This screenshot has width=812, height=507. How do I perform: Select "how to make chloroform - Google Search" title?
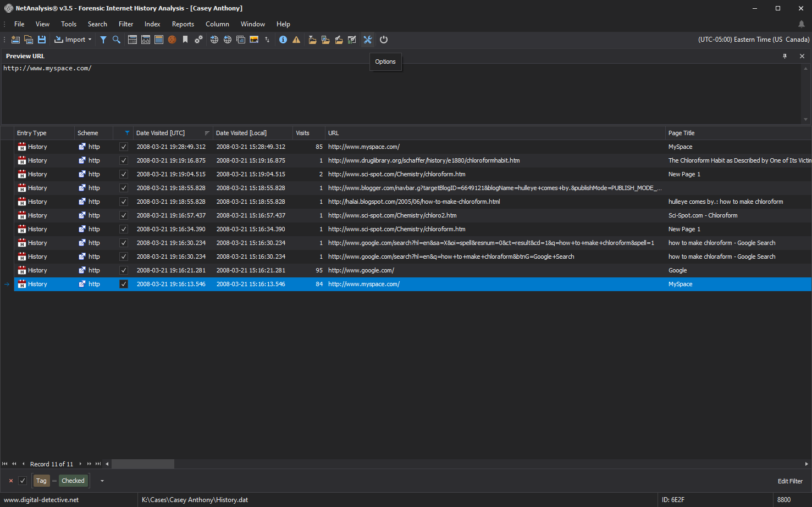pyautogui.click(x=722, y=243)
